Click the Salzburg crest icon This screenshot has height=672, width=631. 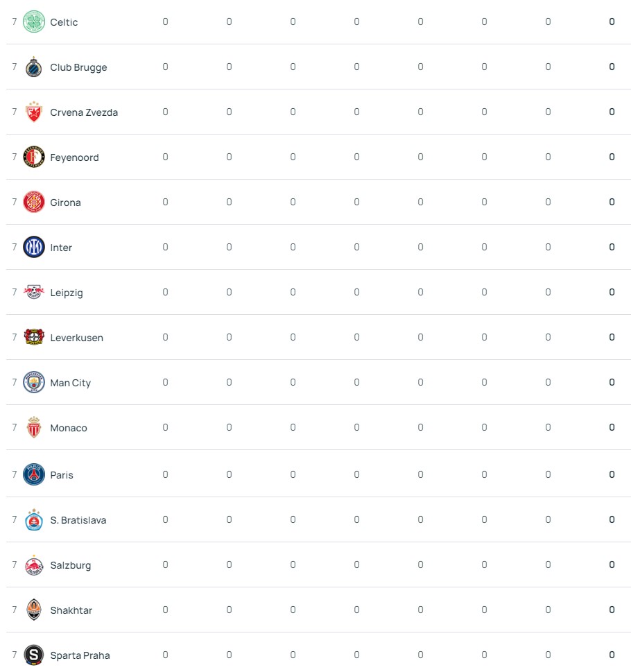pyautogui.click(x=34, y=565)
